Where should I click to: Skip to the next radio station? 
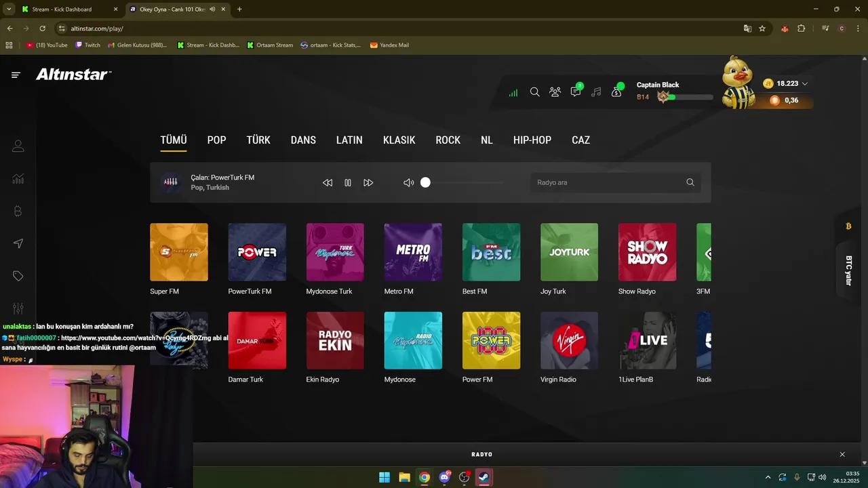[x=368, y=182]
